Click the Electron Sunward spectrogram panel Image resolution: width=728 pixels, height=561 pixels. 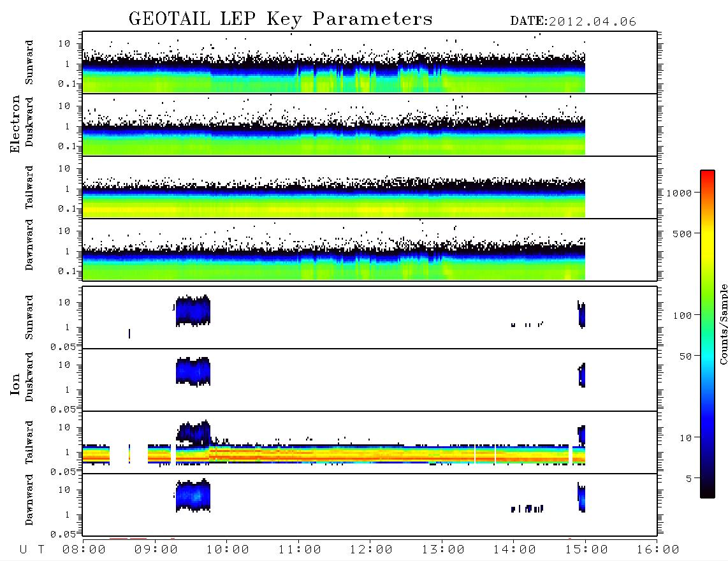[370, 62]
